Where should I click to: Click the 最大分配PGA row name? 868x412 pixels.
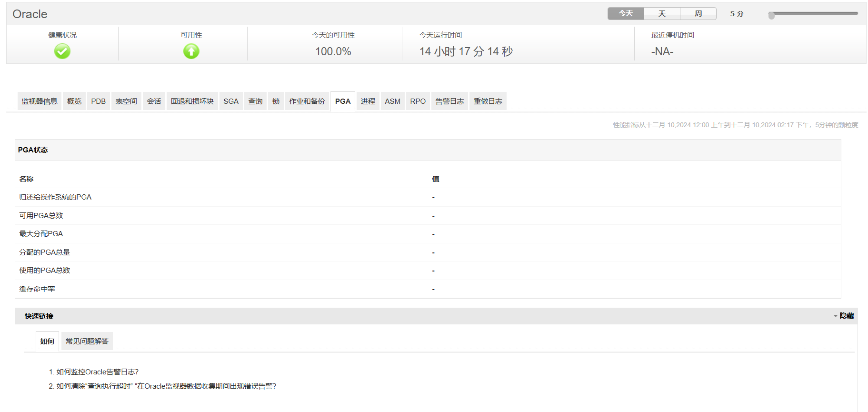pyautogui.click(x=41, y=234)
